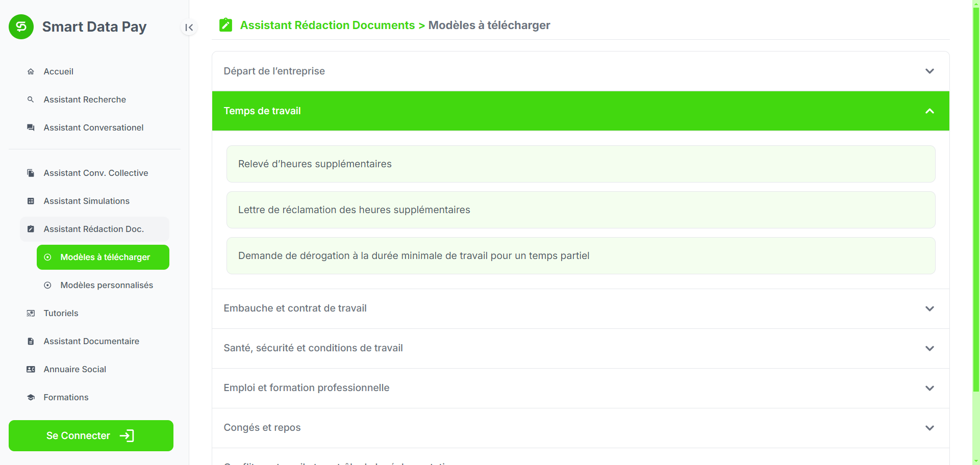The width and height of the screenshot is (980, 465).
Task: Open Assistant Recherche in the sidebar
Action: coord(94,99)
